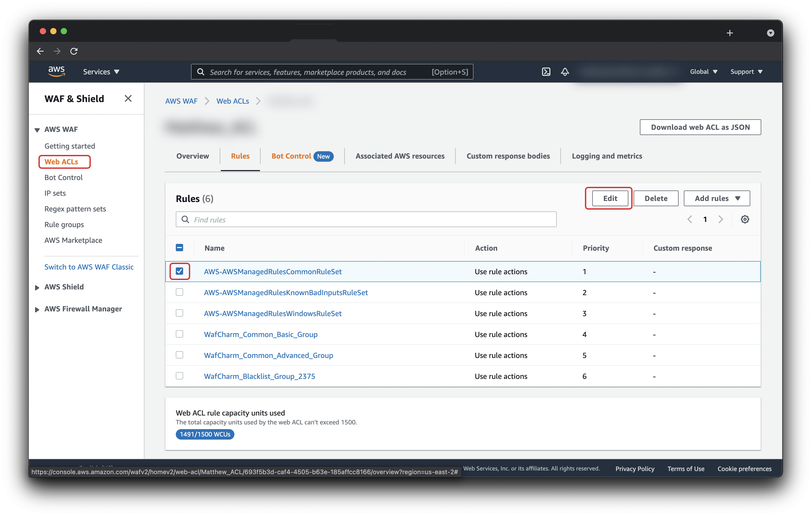Open IP sets in sidebar
This screenshot has width=812, height=516.
point(55,193)
